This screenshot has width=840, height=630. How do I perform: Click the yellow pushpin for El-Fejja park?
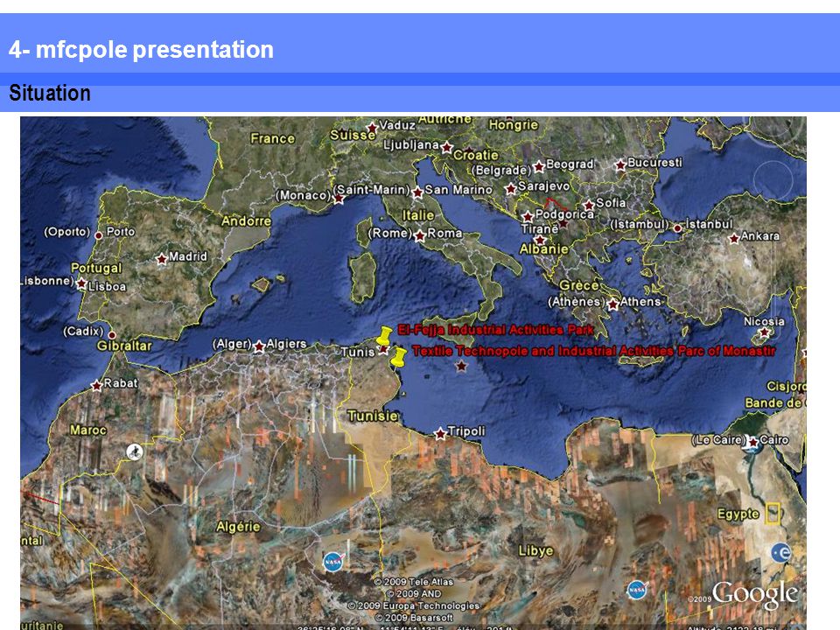[384, 336]
